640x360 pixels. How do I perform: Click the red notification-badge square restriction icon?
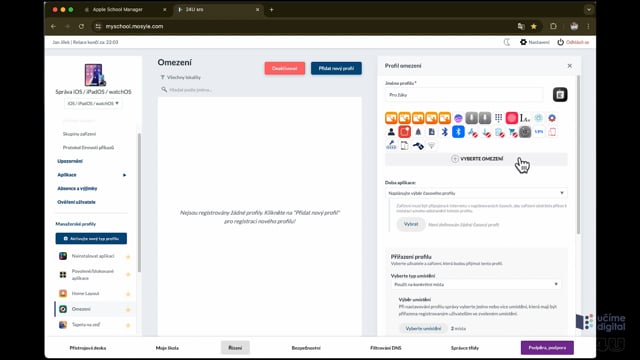404,131
